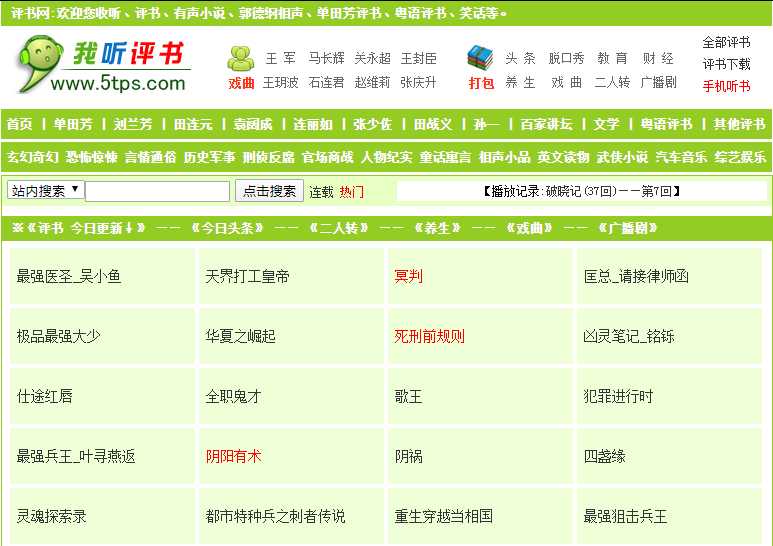Focus the search text input field
773x546 pixels.
pos(158,191)
